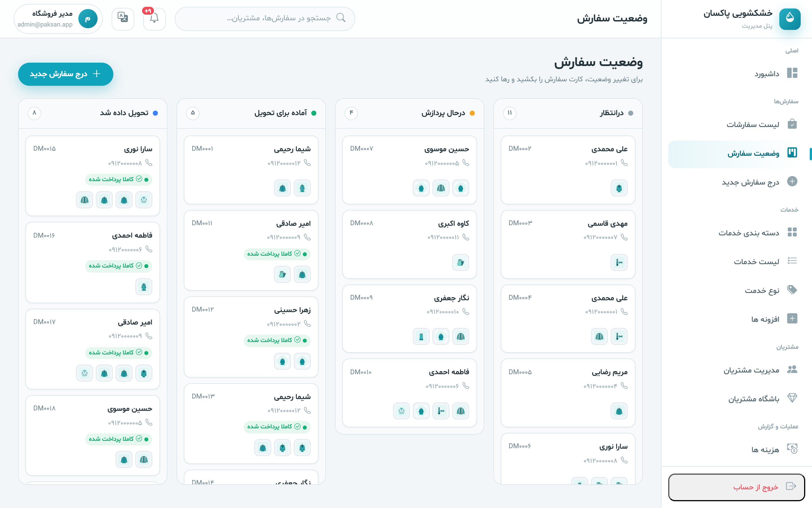
Task: Click the آماده برای تحویل column header
Action: tap(251, 113)
